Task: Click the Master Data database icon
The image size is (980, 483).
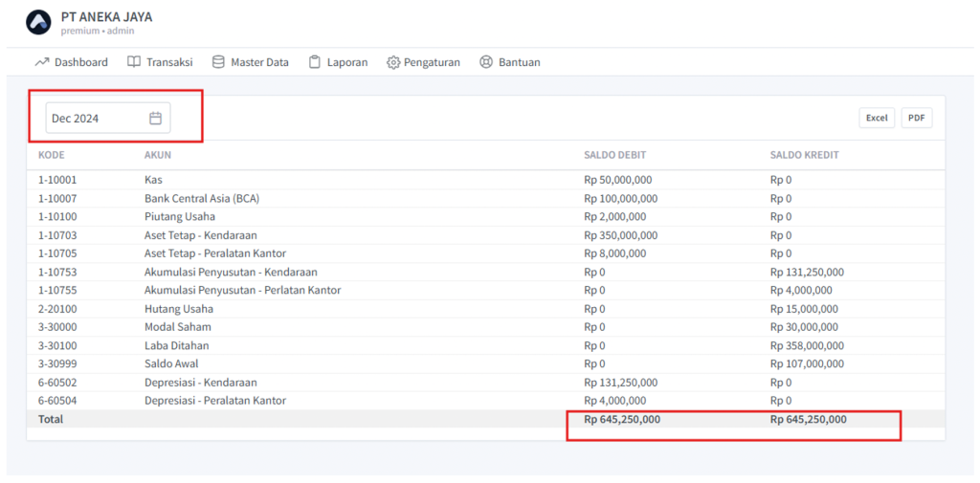Action: coord(218,62)
